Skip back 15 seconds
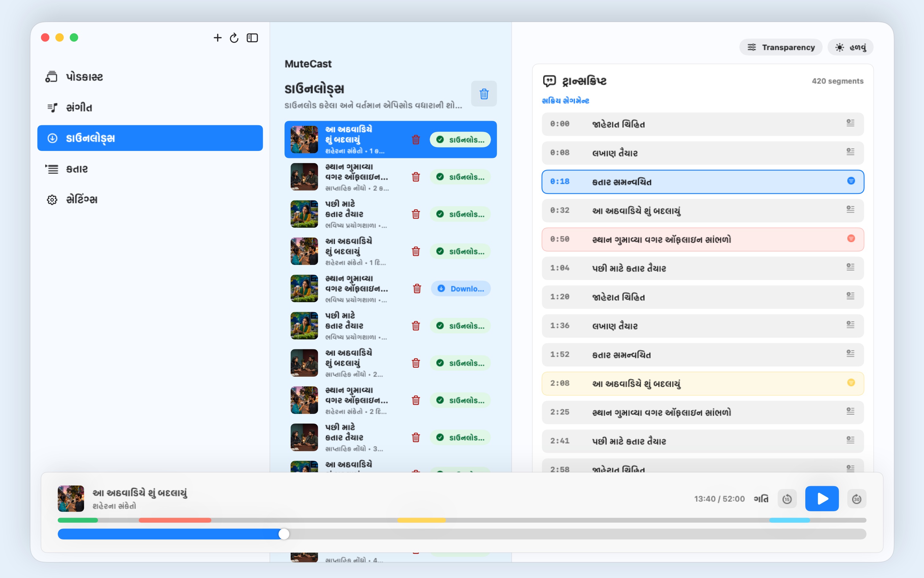Screen dimensions: 924x578 pyautogui.click(x=787, y=499)
